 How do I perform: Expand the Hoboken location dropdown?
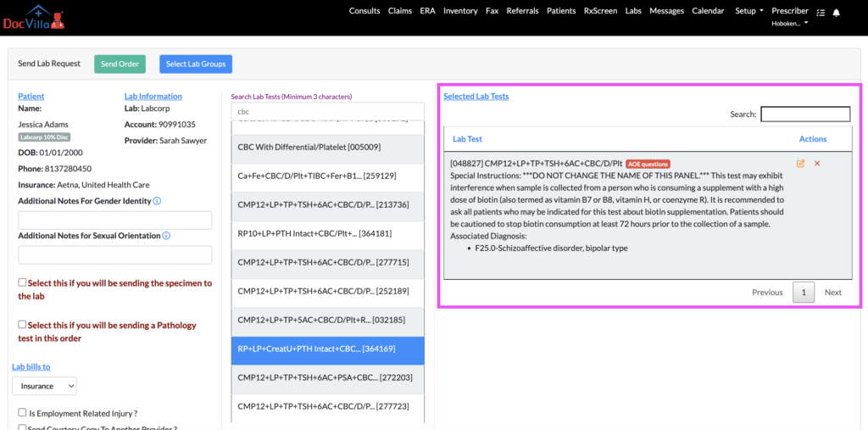[x=789, y=24]
